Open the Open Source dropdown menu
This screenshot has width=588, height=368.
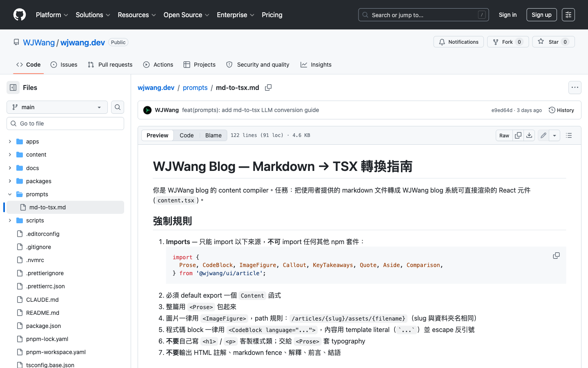click(186, 15)
